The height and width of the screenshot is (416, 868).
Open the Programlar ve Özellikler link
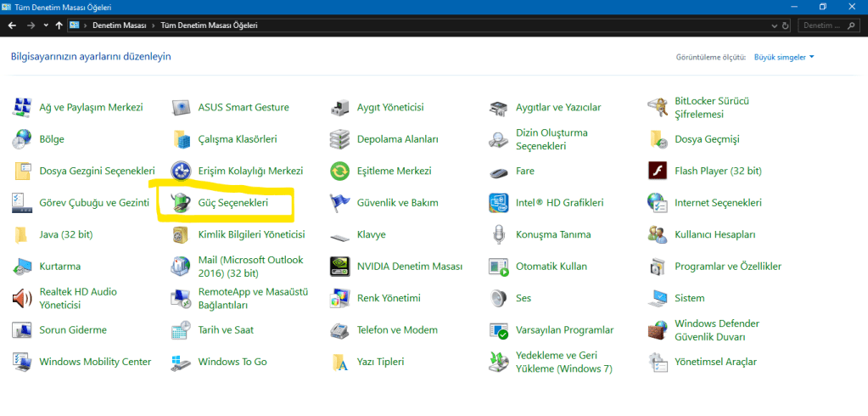[727, 267]
